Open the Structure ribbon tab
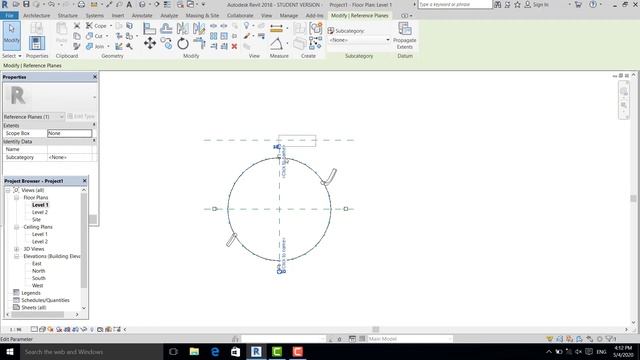This screenshot has height=360, width=640. point(68,16)
